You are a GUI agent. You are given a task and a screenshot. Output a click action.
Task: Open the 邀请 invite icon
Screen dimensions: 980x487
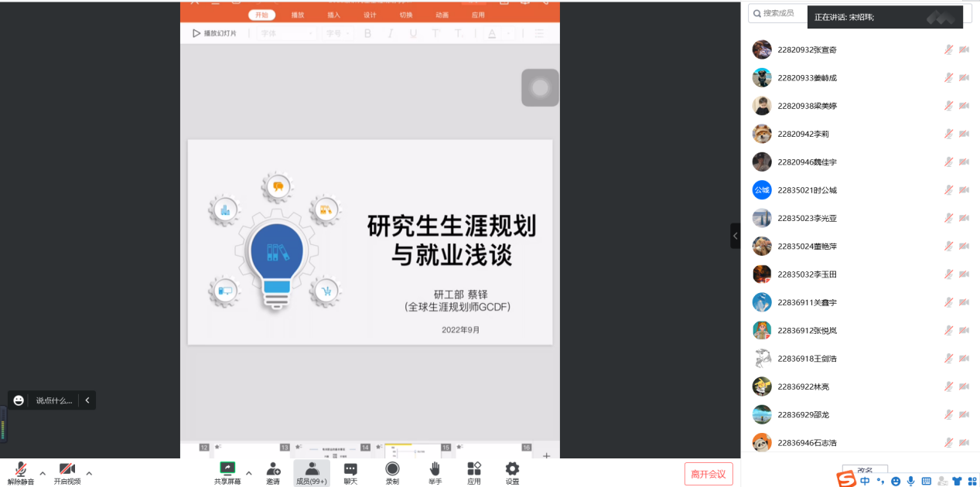273,468
